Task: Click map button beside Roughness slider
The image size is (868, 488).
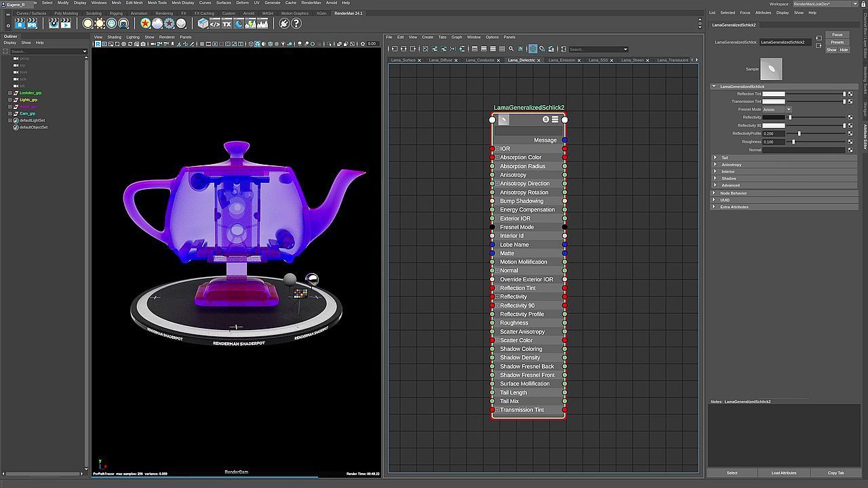Action: (850, 142)
